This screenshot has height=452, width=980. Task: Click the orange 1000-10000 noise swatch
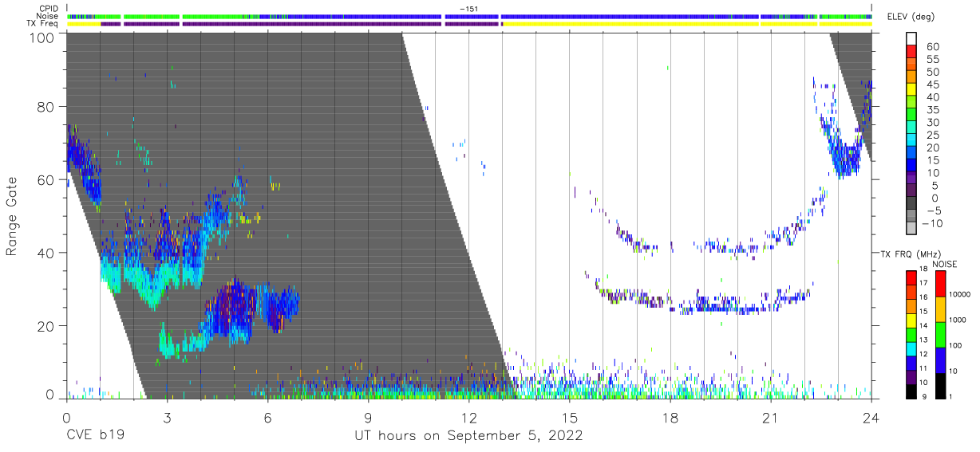coord(939,309)
